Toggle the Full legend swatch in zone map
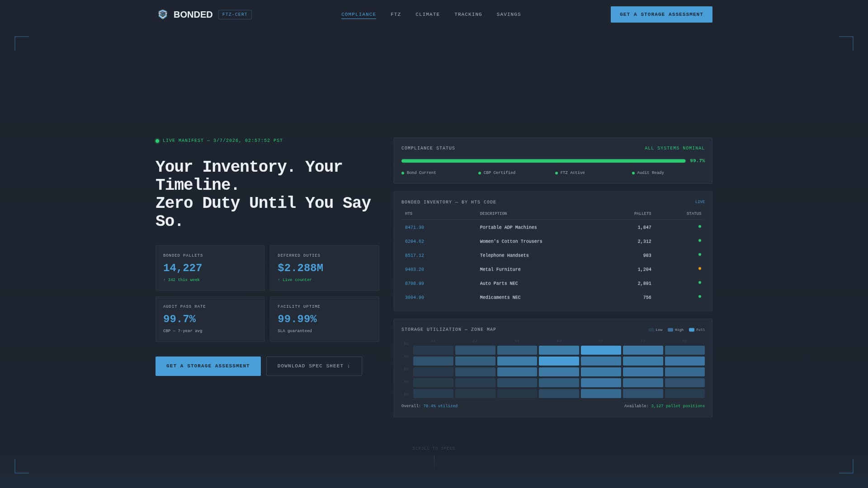The height and width of the screenshot is (488, 868). tap(691, 329)
